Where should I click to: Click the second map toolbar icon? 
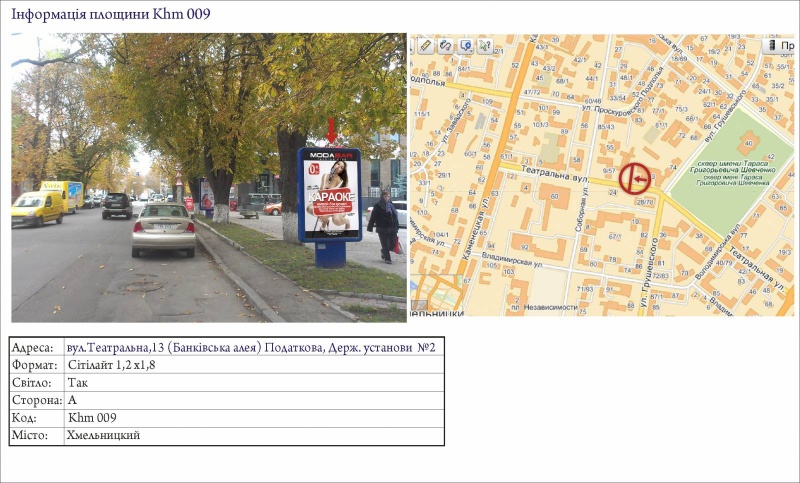coord(445,45)
